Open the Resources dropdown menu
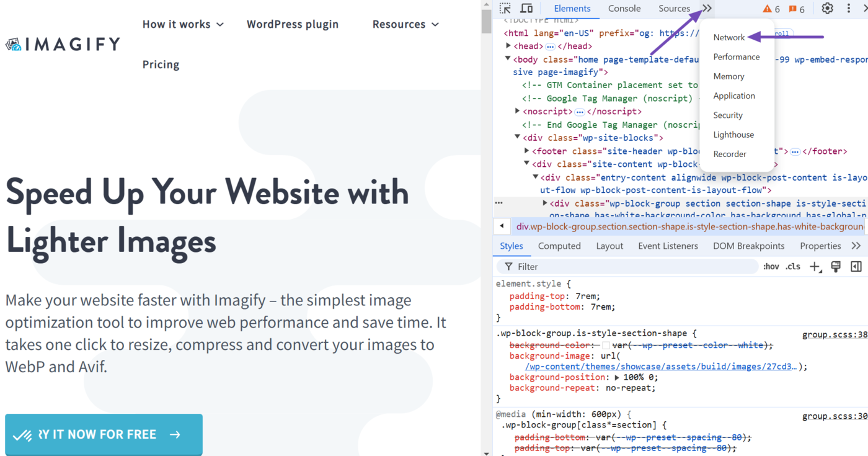The height and width of the screenshot is (456, 868). point(405,24)
